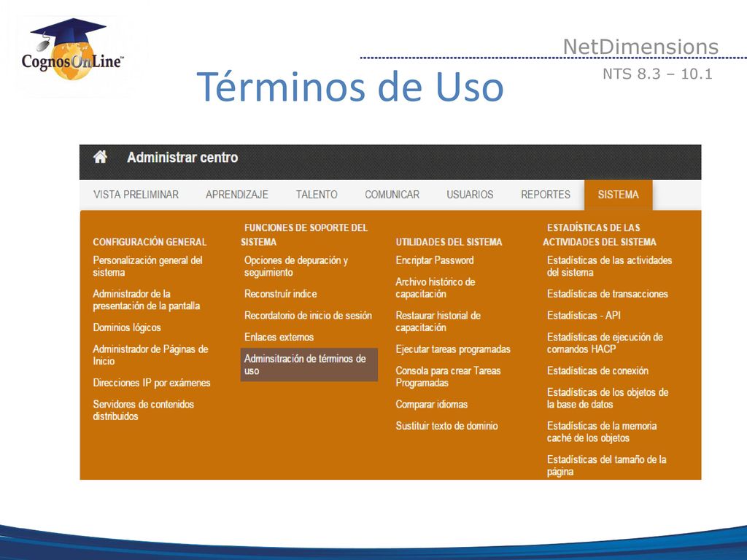Click Estadísticas de transacciones
The image size is (747, 560).
tap(608, 294)
